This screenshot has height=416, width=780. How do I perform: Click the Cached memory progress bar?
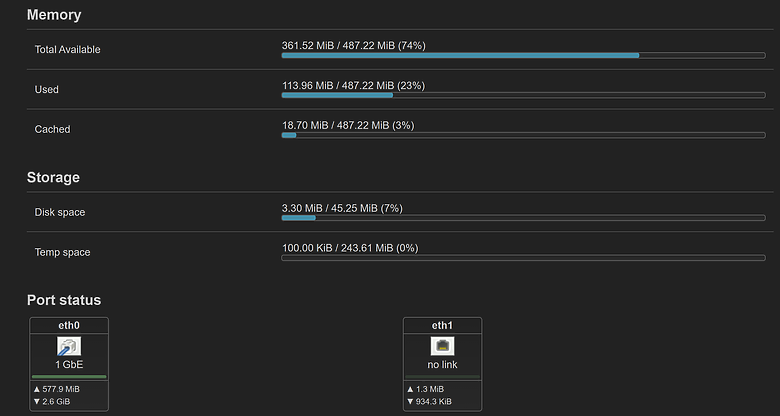tap(523, 135)
